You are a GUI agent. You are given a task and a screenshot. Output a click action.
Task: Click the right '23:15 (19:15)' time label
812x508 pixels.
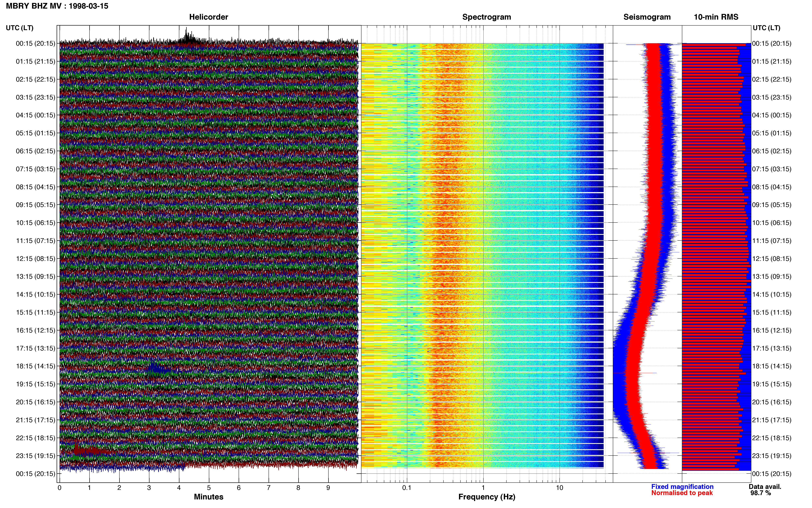pyautogui.click(x=771, y=456)
